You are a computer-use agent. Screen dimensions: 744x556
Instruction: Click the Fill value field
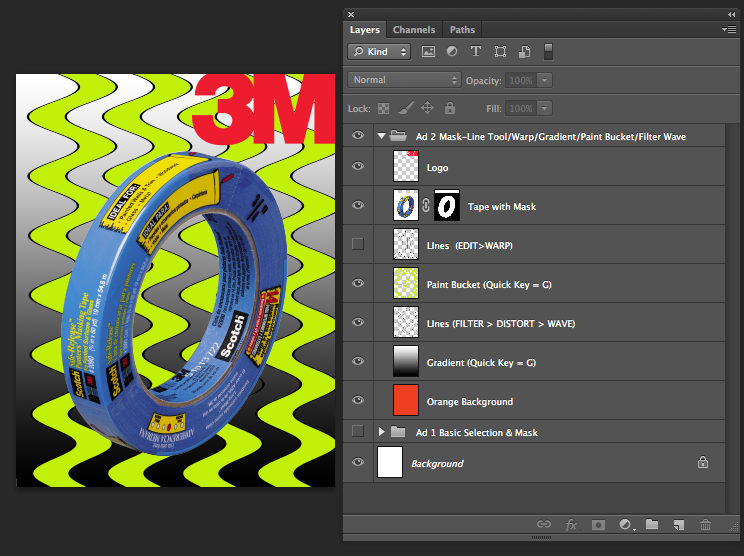click(521, 109)
